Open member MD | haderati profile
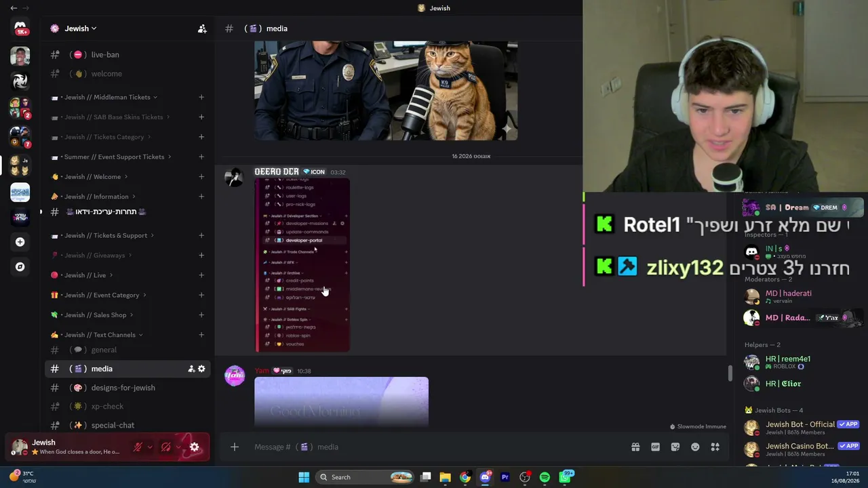Screen dimensions: 868x488 point(796,296)
